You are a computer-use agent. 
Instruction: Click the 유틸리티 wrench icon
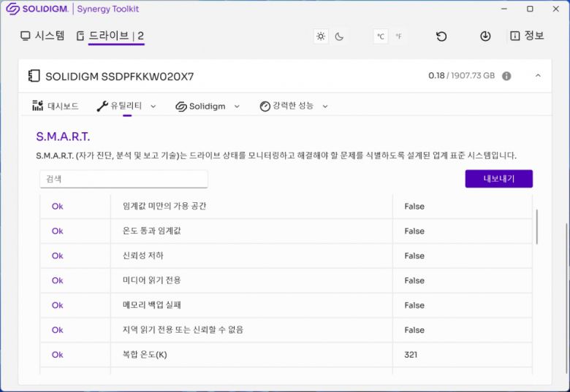102,106
